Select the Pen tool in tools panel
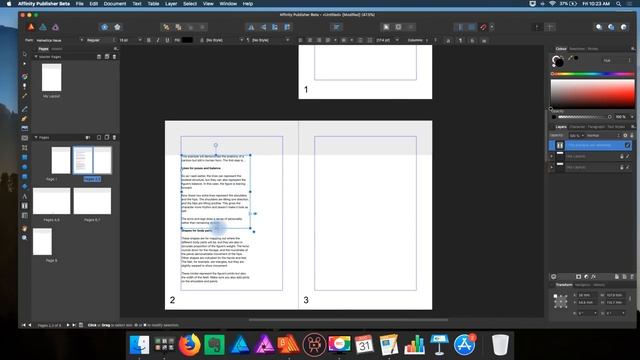 point(24,109)
